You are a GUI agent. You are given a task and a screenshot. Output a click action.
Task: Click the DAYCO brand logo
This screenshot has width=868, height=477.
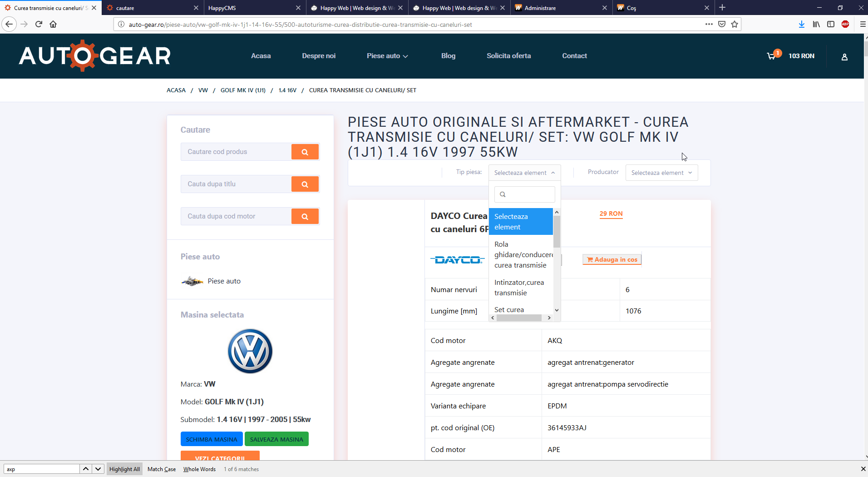pyautogui.click(x=457, y=260)
